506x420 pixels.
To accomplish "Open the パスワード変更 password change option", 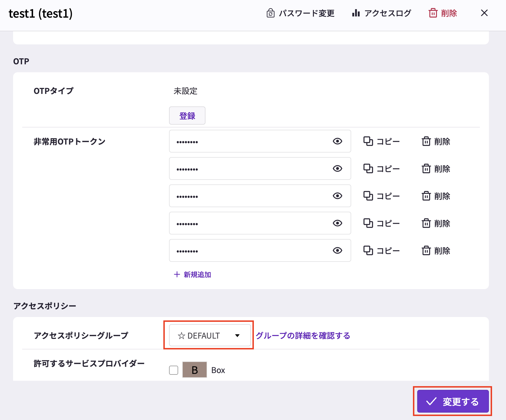I will click(300, 13).
